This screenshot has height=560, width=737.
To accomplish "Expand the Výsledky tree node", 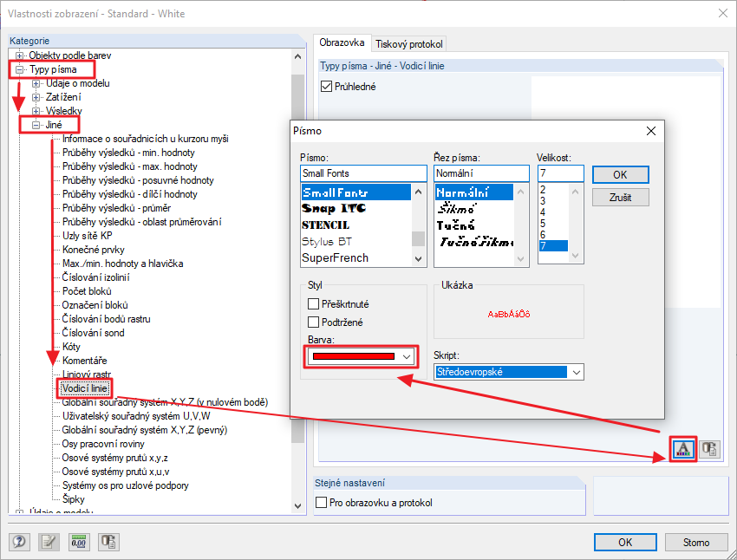I will click(x=36, y=111).
